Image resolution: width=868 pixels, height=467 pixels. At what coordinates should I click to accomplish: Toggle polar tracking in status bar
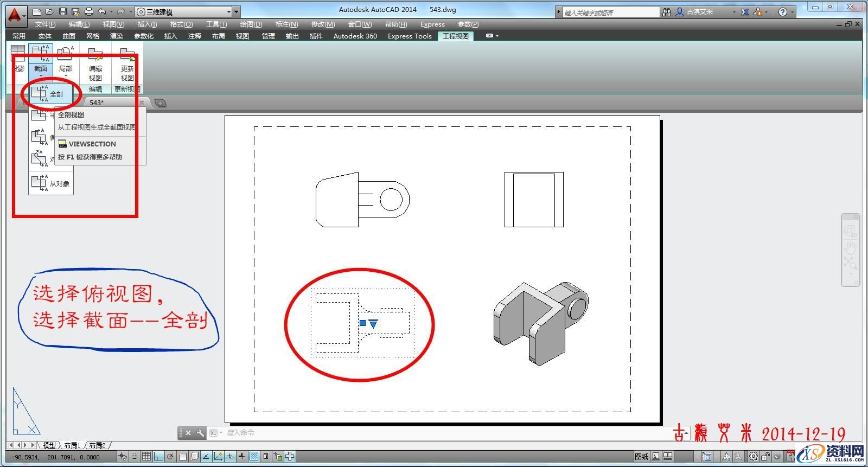coord(170,457)
